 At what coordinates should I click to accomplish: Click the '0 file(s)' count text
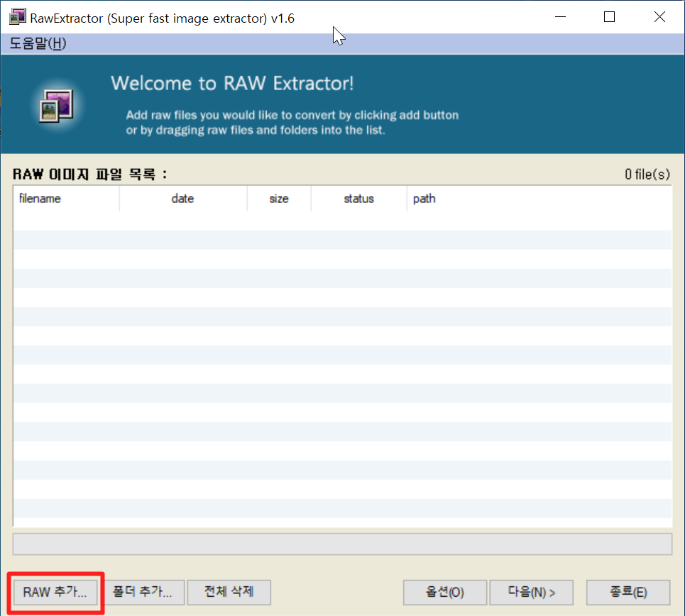[647, 175]
